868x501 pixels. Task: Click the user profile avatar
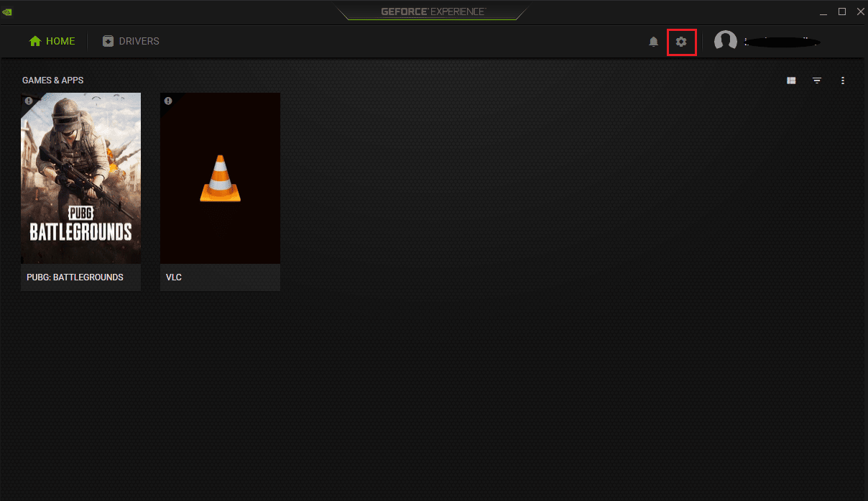coord(725,42)
